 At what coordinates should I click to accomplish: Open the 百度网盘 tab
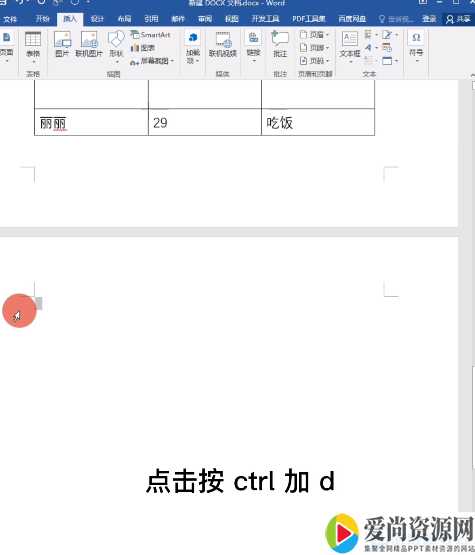pyautogui.click(x=352, y=19)
